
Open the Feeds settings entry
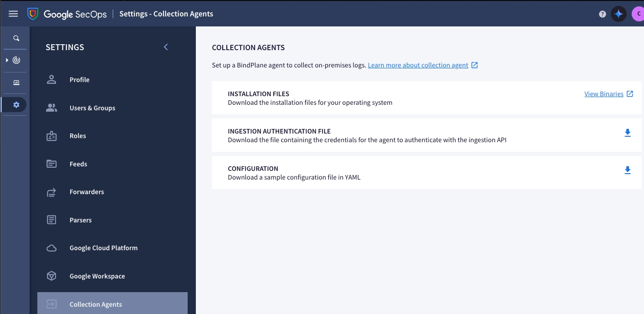tap(78, 164)
